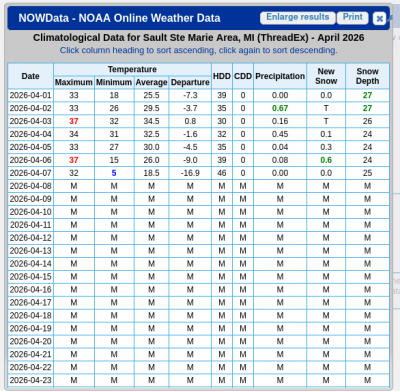Image resolution: width=400 pixels, height=392 pixels.
Task: Click minimum temperature 26 on 2026-04-02
Action: (114, 108)
